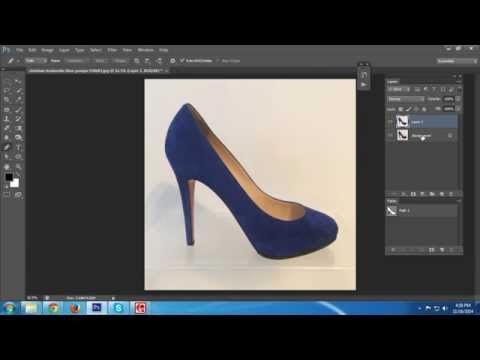Hide Layer 1 via eye icon

pos(390,122)
